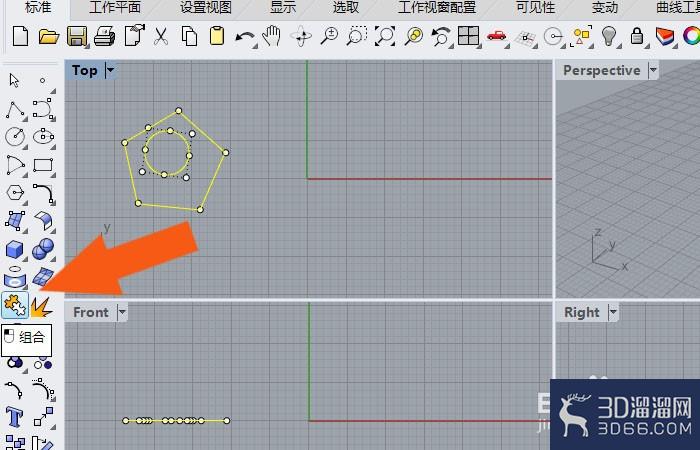Undo the last action with the arrow icon
The image size is (700, 450).
coord(245,38)
